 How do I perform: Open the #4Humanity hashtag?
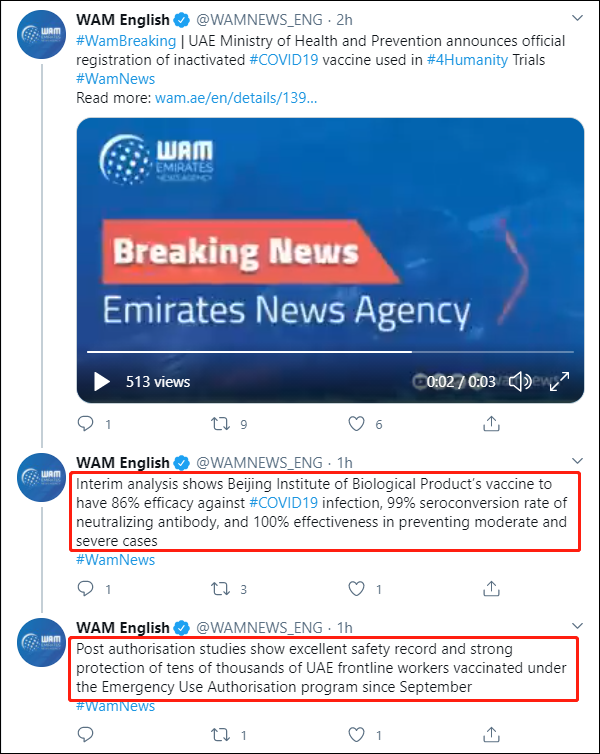pos(464,60)
